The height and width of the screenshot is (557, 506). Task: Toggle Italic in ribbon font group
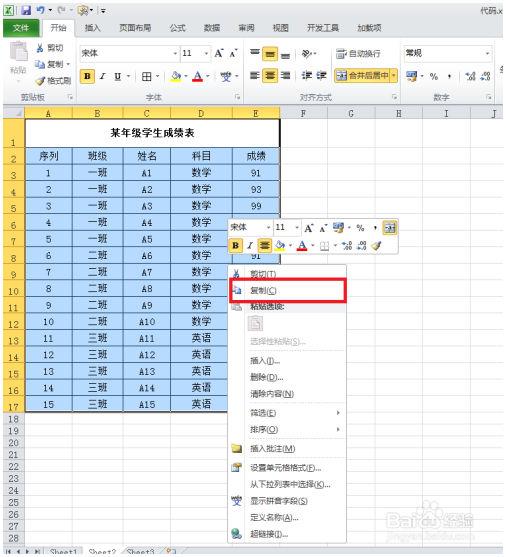(103, 76)
